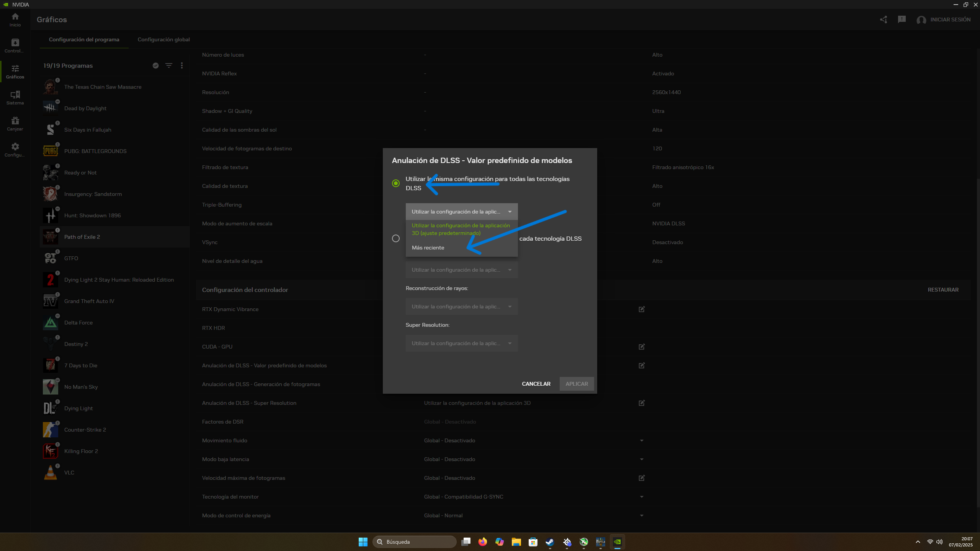Click RESTAURAR for driver settings
Viewport: 980px width, 551px height.
943,290
